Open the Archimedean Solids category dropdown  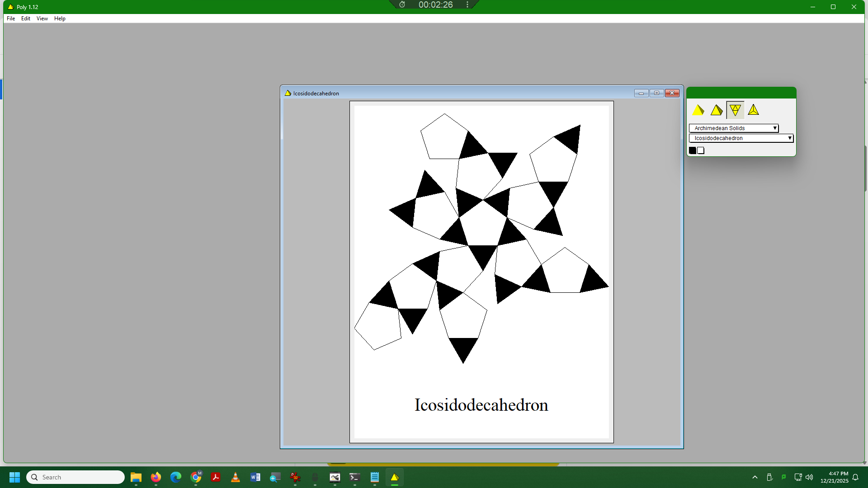click(733, 128)
